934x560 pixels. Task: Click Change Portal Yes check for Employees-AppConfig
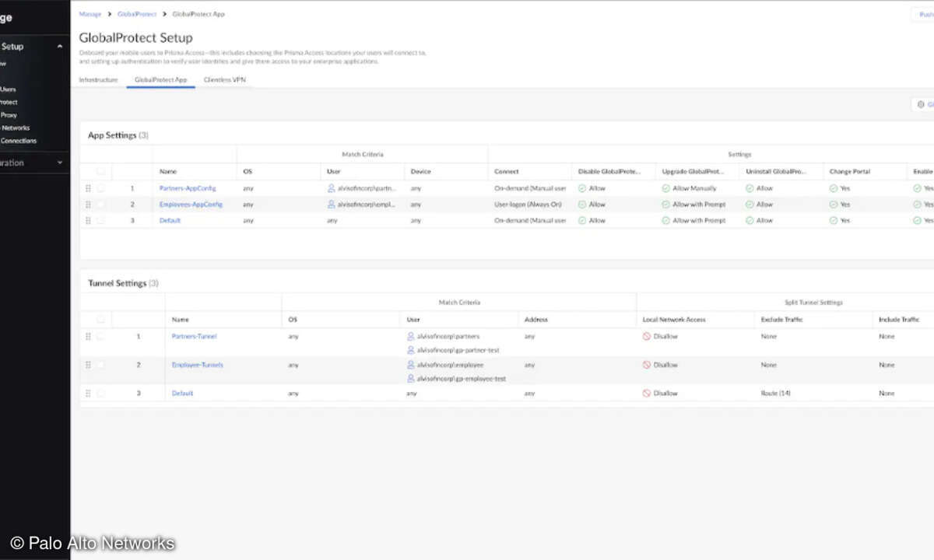(834, 205)
